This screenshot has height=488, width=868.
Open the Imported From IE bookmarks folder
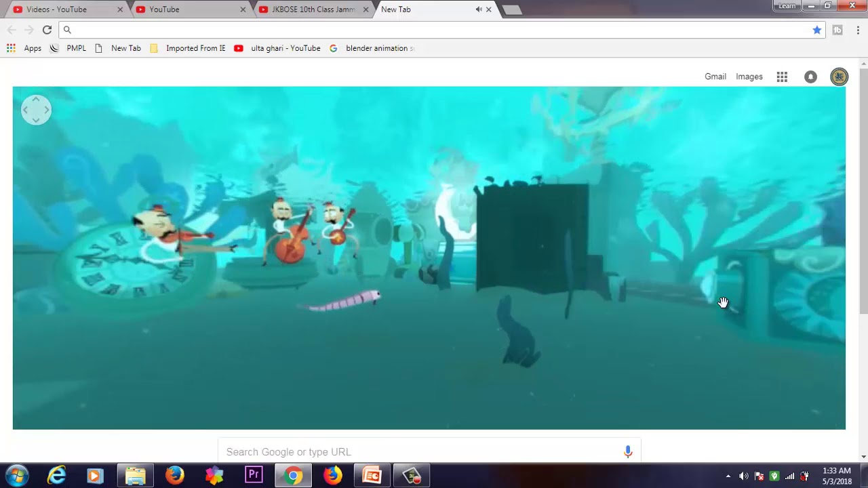click(x=188, y=48)
